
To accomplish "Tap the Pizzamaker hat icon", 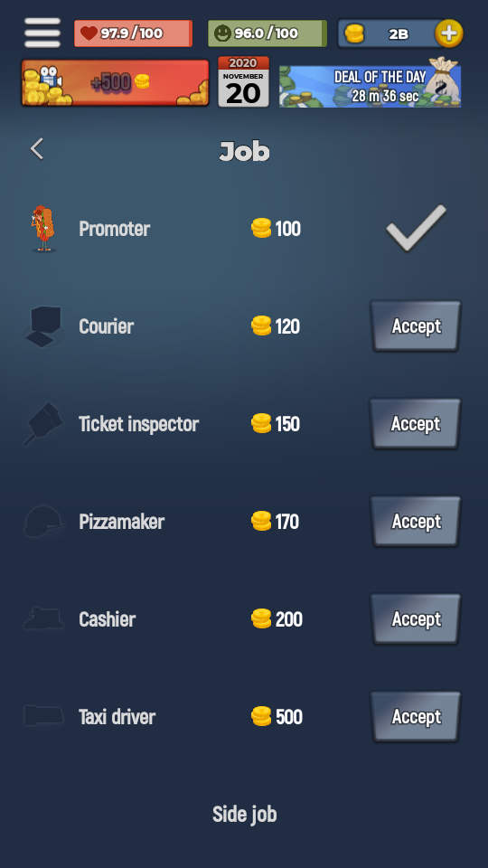I will pos(43,522).
